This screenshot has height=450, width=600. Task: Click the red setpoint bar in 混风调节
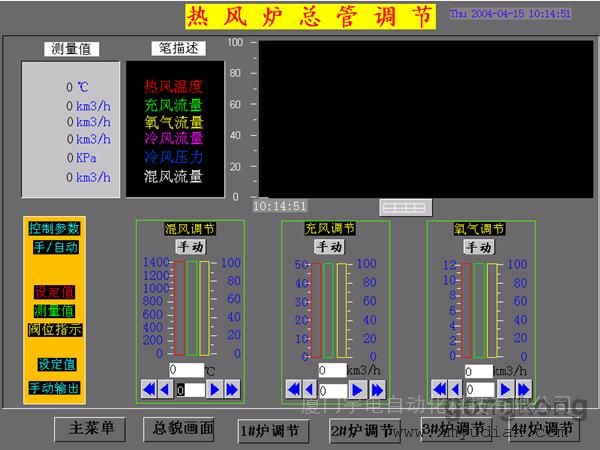point(179,307)
